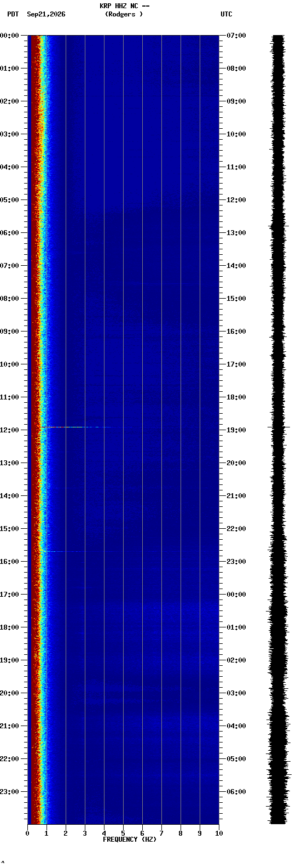Click the 06:00 UTC time label
Image resolution: width=302 pixels, height=868 pixels.
click(236, 792)
